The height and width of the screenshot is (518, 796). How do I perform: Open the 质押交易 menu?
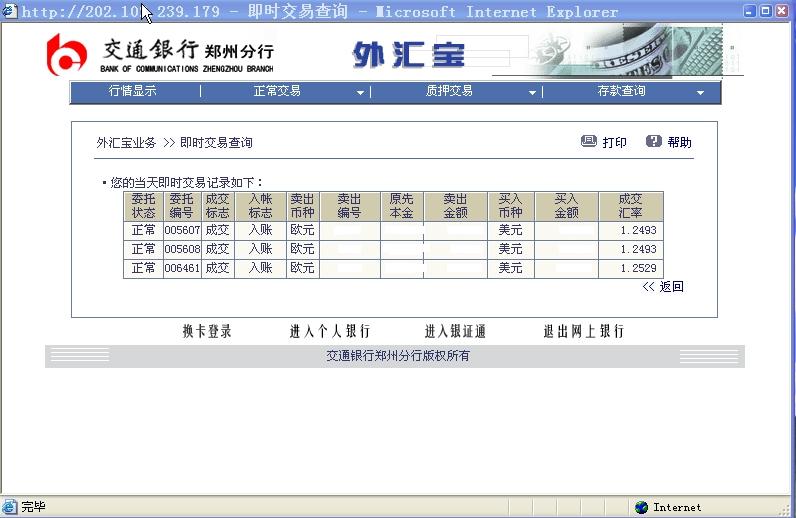pos(449,91)
